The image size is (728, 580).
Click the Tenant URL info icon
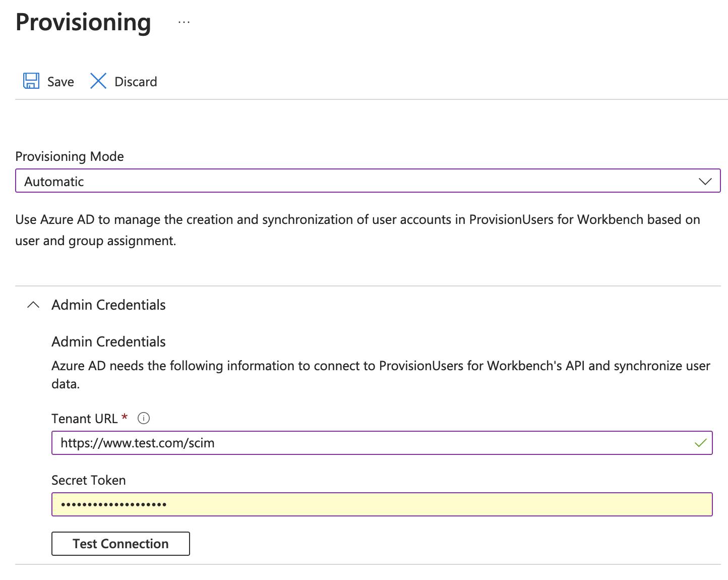point(144,419)
